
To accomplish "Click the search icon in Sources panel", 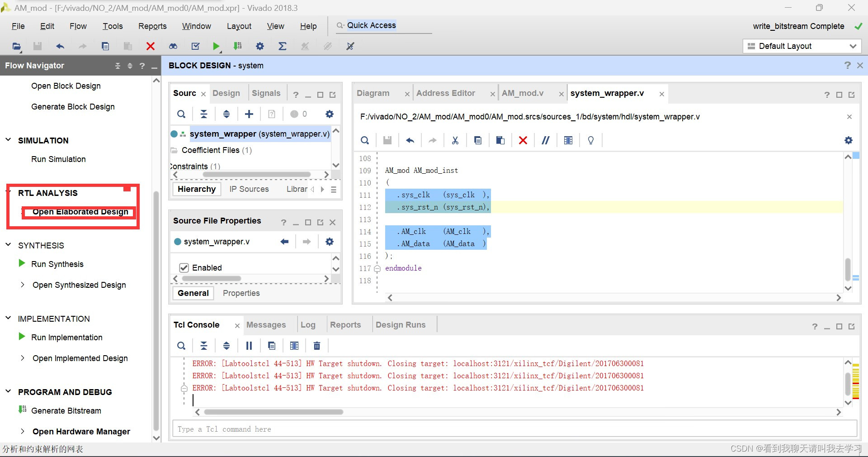I will click(181, 114).
